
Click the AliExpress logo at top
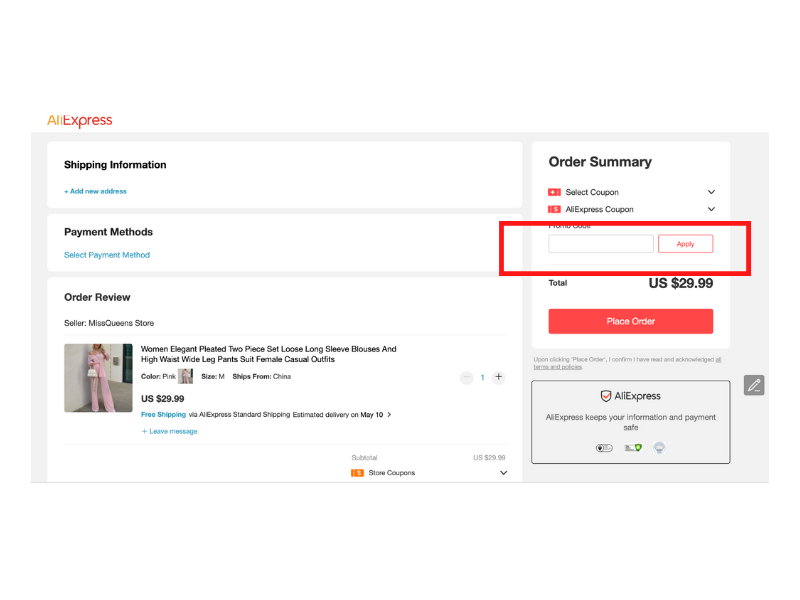click(x=80, y=120)
